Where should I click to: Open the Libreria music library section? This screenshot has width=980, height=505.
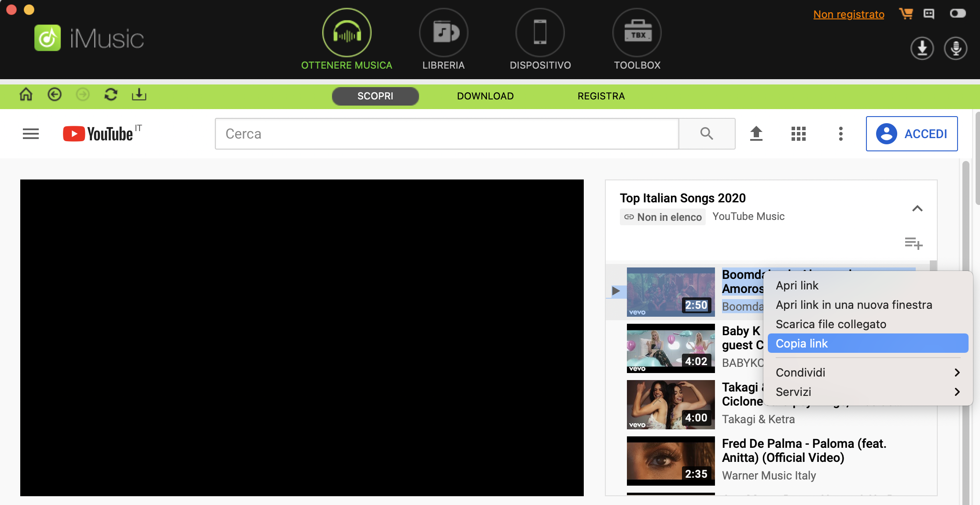click(443, 33)
